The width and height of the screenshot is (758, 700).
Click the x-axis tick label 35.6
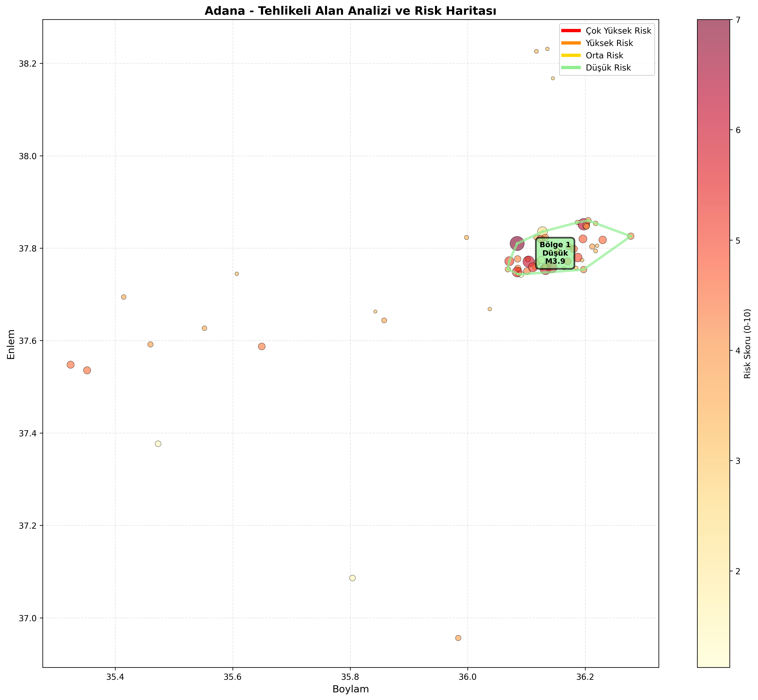(233, 677)
